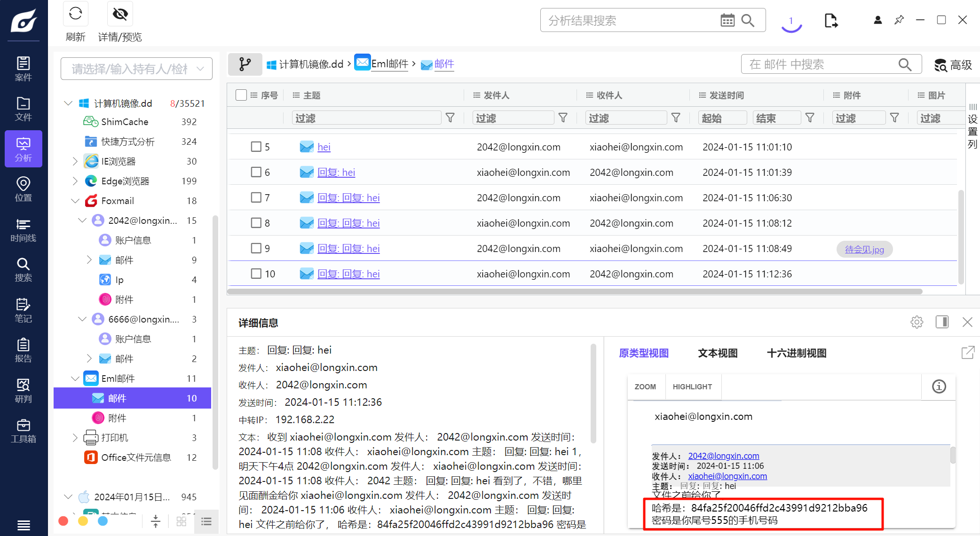Open the 待会见.jpg attachment link
The width and height of the screenshot is (980, 536).
[864, 249]
